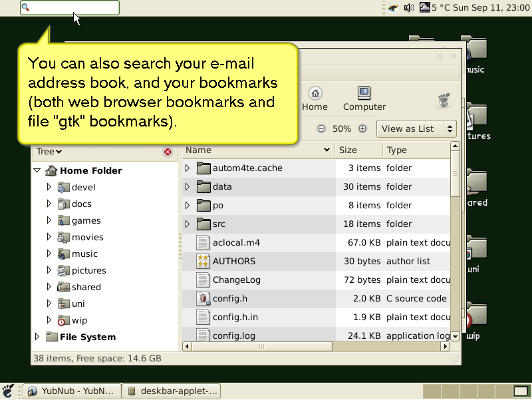Open the volume control speaker icon
The height and width of the screenshot is (400, 532).
(x=409, y=8)
